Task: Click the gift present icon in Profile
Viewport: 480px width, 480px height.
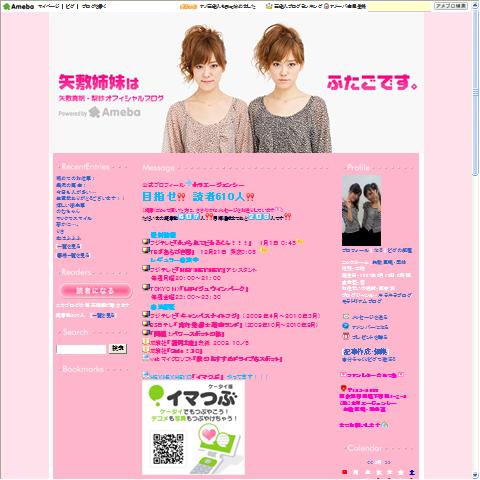Action: 346,336
